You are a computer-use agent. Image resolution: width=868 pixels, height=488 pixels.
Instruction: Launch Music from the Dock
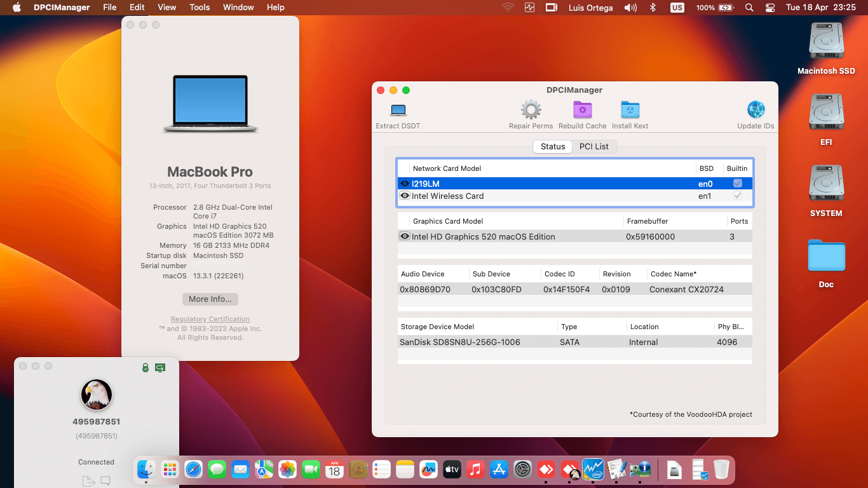tap(475, 470)
